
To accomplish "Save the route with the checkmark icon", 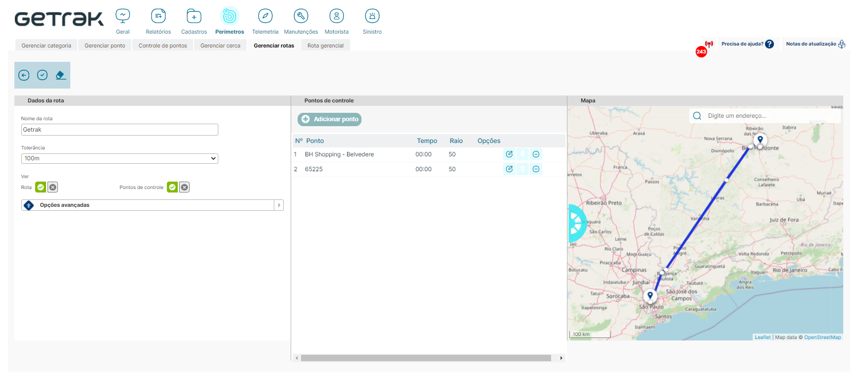I will [x=43, y=75].
